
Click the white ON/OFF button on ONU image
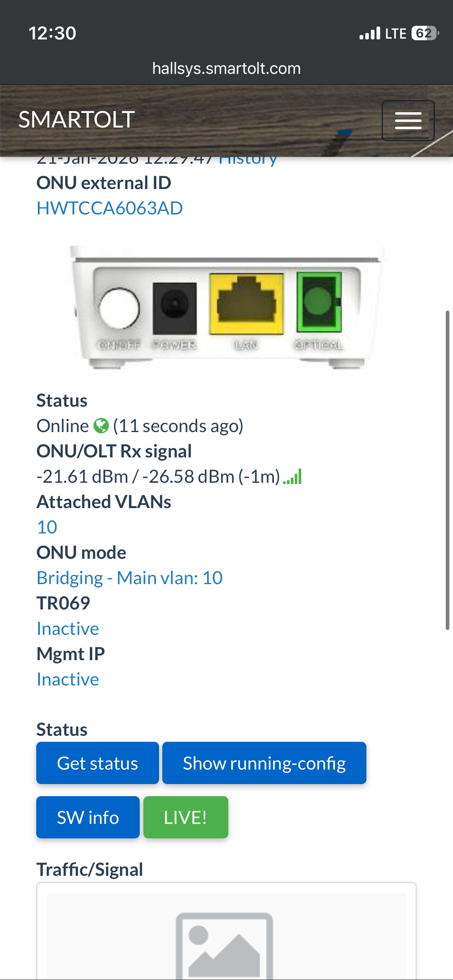pyautogui.click(x=119, y=308)
